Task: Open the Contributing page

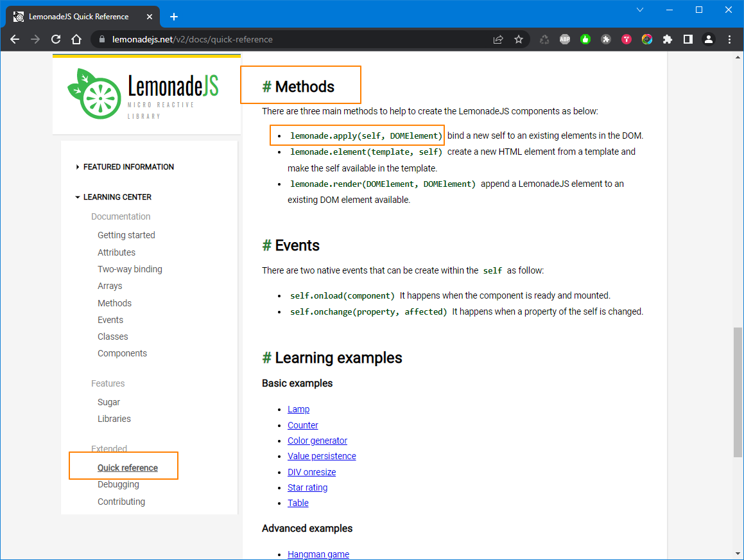Action: [121, 502]
